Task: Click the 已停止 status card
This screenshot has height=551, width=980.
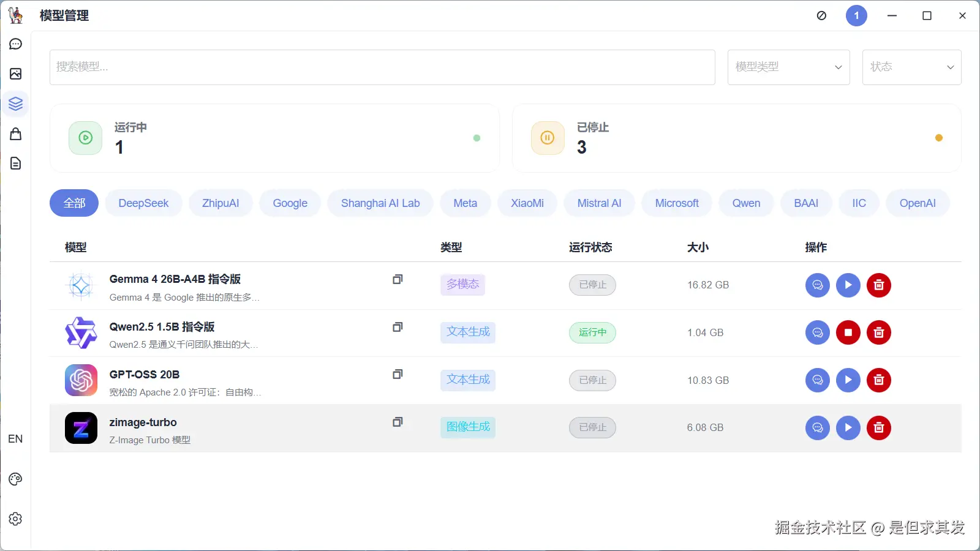Action: tap(737, 138)
